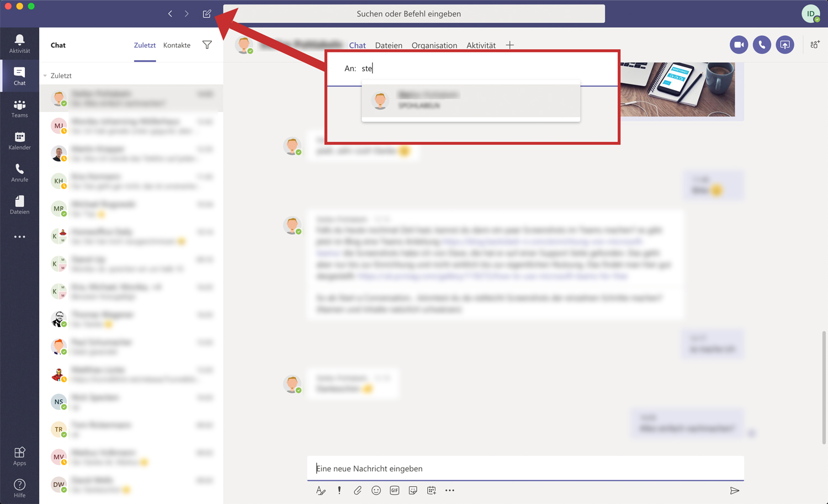Click the new chat compose icon

pos(207,14)
